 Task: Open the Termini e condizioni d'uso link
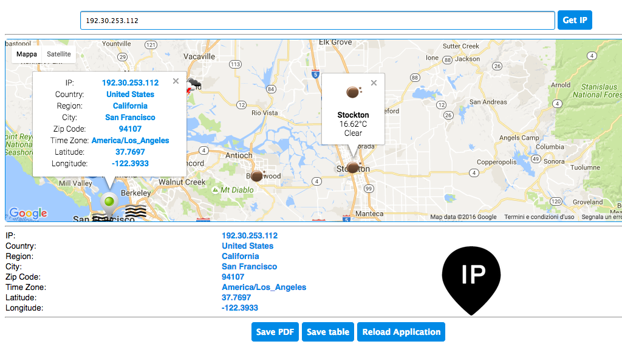click(539, 217)
